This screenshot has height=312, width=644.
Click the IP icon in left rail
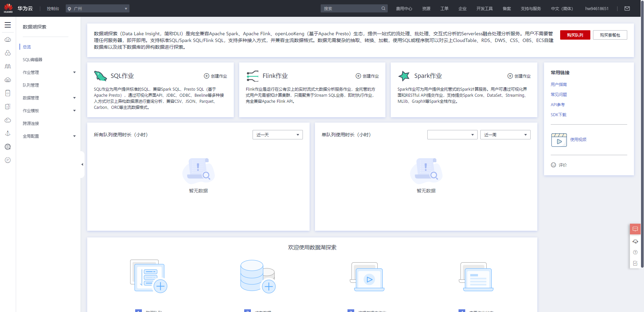(8, 160)
